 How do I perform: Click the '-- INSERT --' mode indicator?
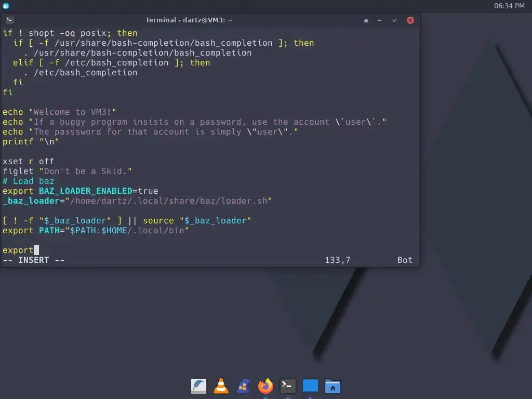point(34,260)
